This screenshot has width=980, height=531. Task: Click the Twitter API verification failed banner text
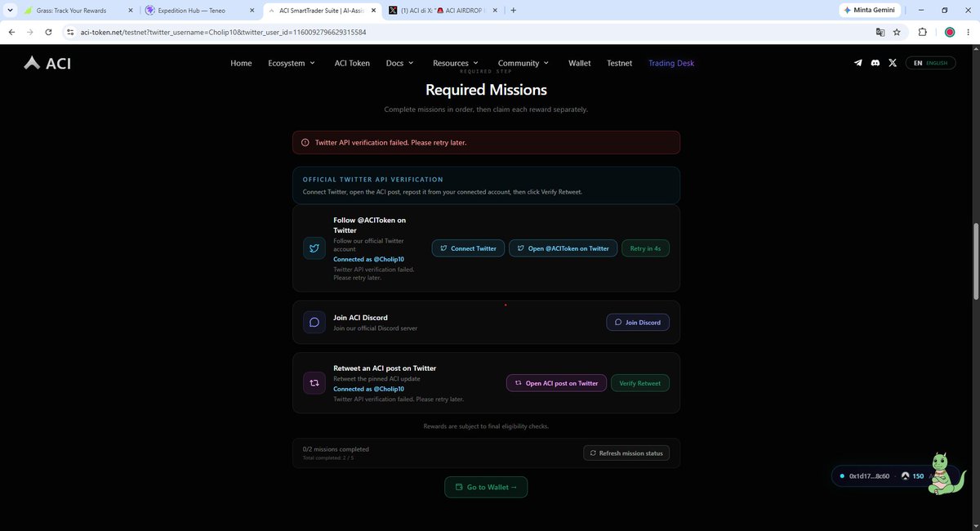click(390, 142)
